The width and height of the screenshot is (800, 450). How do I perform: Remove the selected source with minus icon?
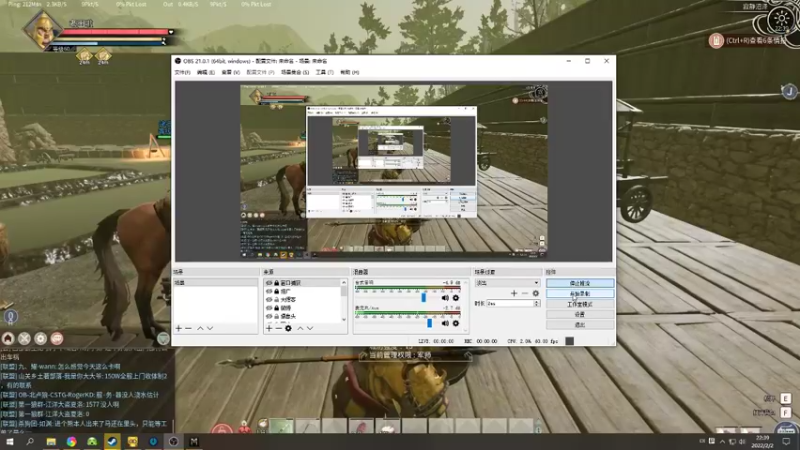click(279, 328)
